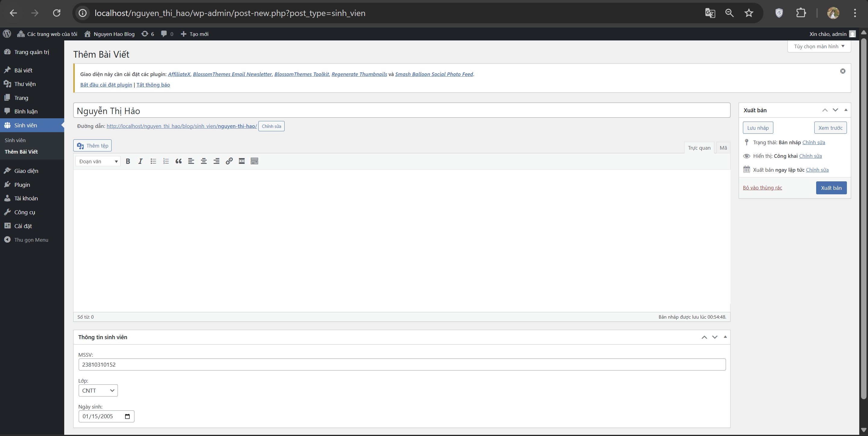Move the Xuất bản panel down
868x436 pixels.
(835, 110)
